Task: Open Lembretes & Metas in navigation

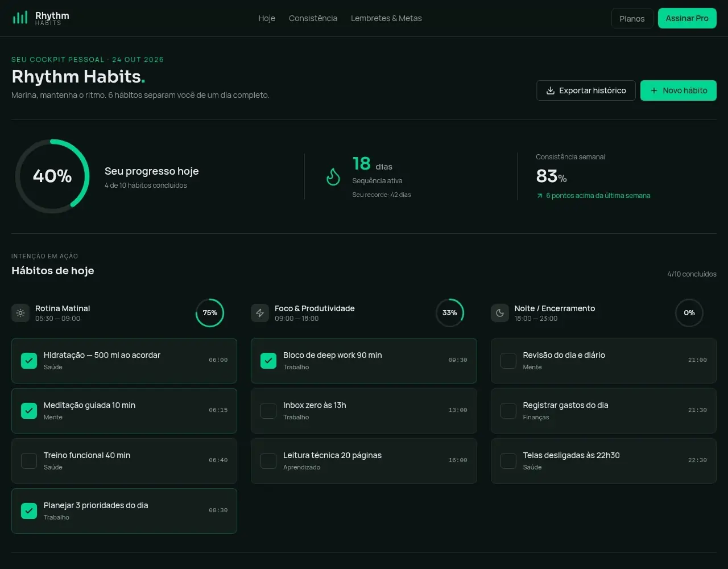Action: 386,18
